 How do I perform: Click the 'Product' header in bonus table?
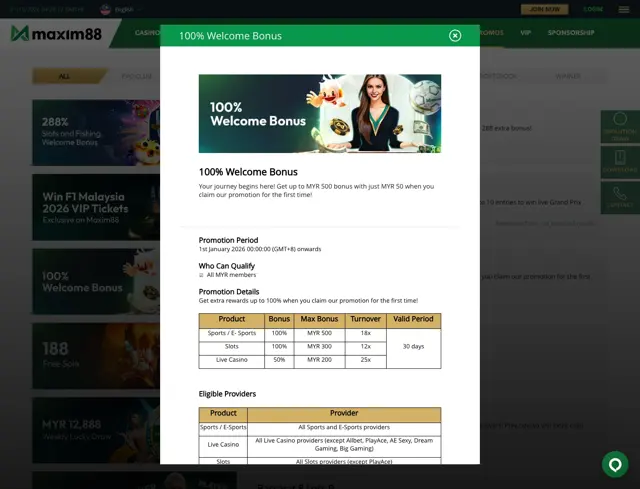click(231, 319)
